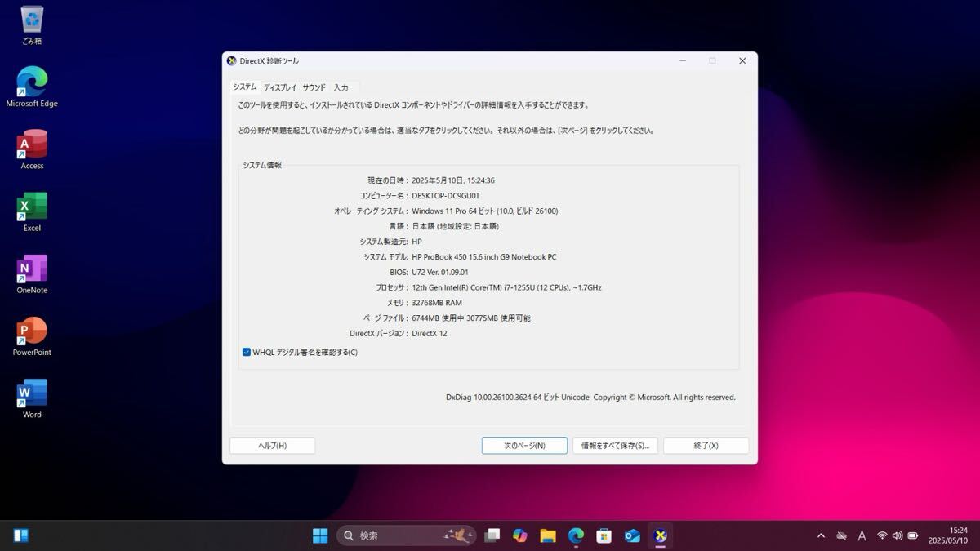The height and width of the screenshot is (551, 980).
Task: Open the Access desktop shortcut
Action: [x=32, y=149]
